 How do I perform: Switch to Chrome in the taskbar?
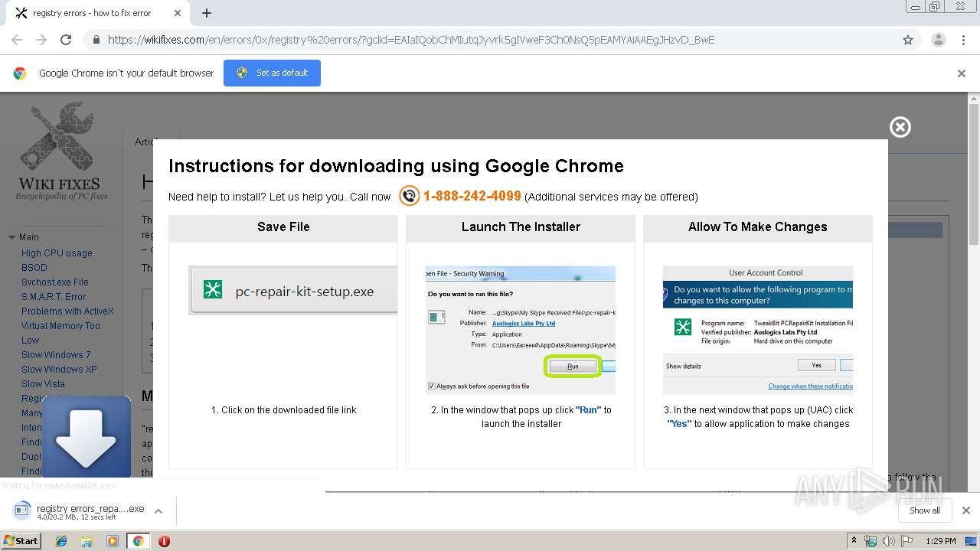(x=138, y=541)
